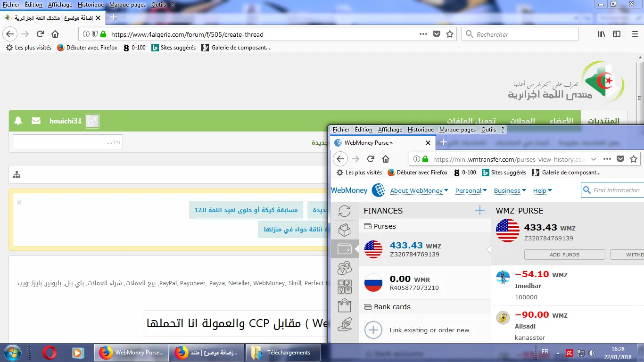
Task: Click Link existing or order new
Action: tap(429, 330)
